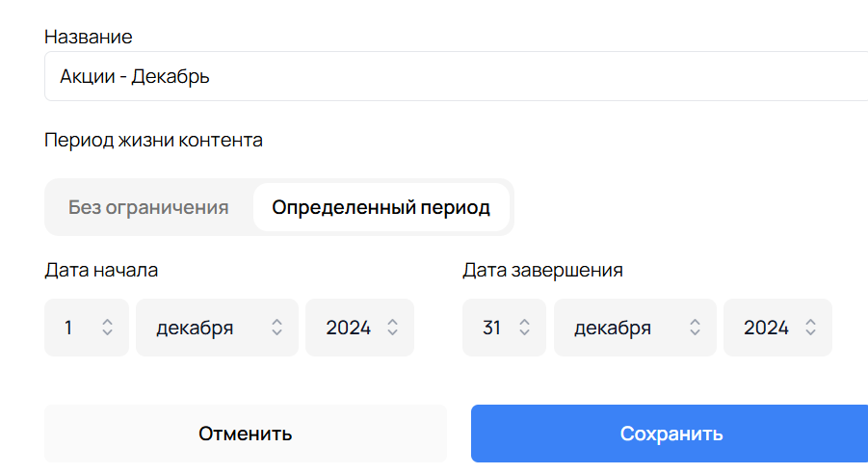
Task: Select the 'Определенный период' option
Action: (x=381, y=207)
